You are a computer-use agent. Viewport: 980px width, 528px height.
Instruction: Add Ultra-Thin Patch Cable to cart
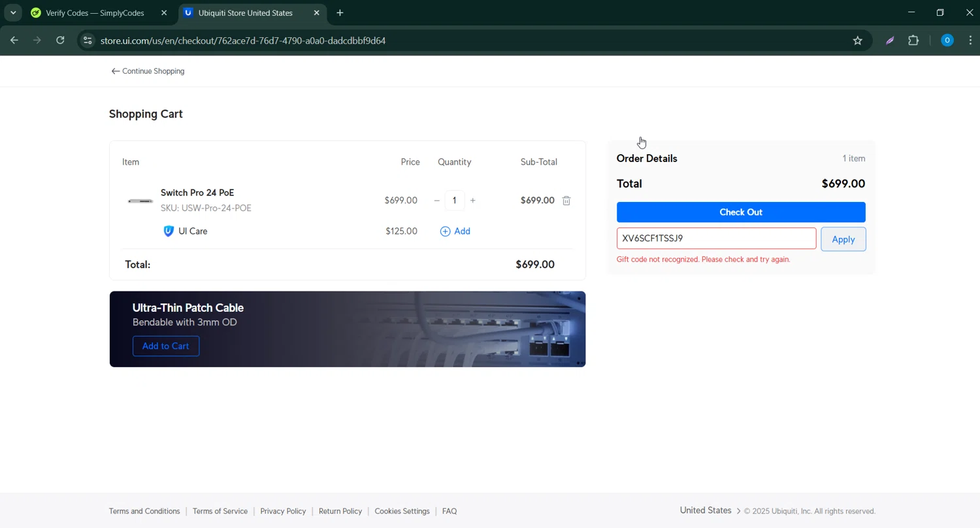click(x=166, y=346)
